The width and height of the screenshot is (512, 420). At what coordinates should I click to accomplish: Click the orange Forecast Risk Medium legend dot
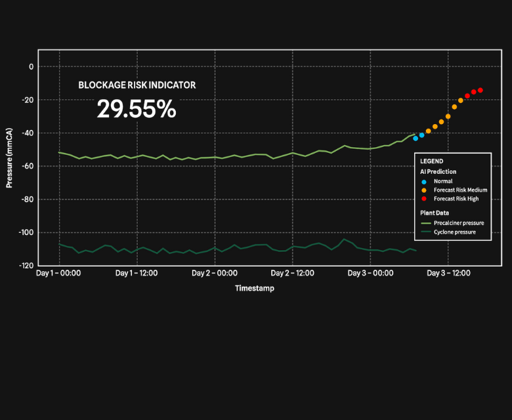click(424, 190)
